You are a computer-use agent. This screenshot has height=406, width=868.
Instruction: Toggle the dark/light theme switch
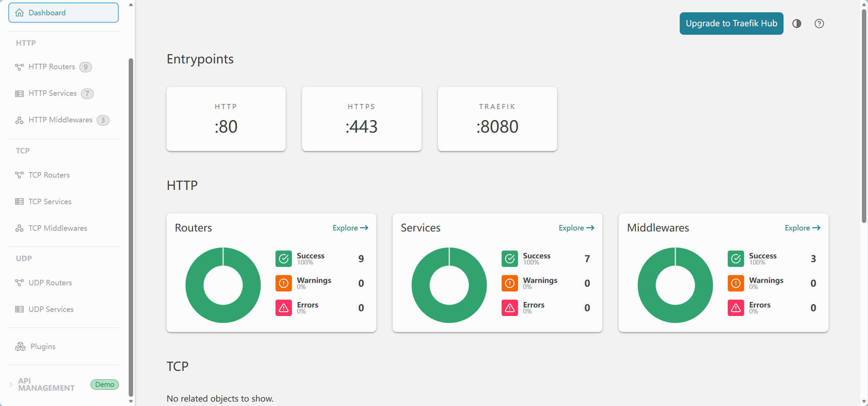tap(796, 24)
